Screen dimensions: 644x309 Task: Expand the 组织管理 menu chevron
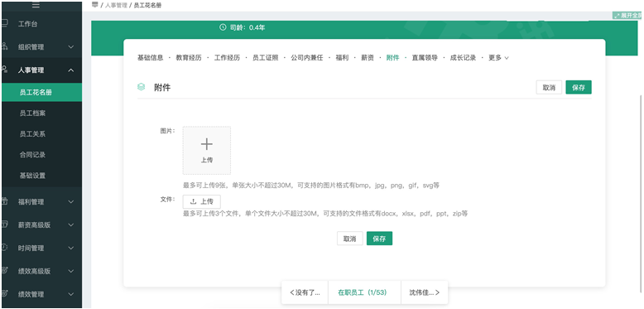point(71,47)
